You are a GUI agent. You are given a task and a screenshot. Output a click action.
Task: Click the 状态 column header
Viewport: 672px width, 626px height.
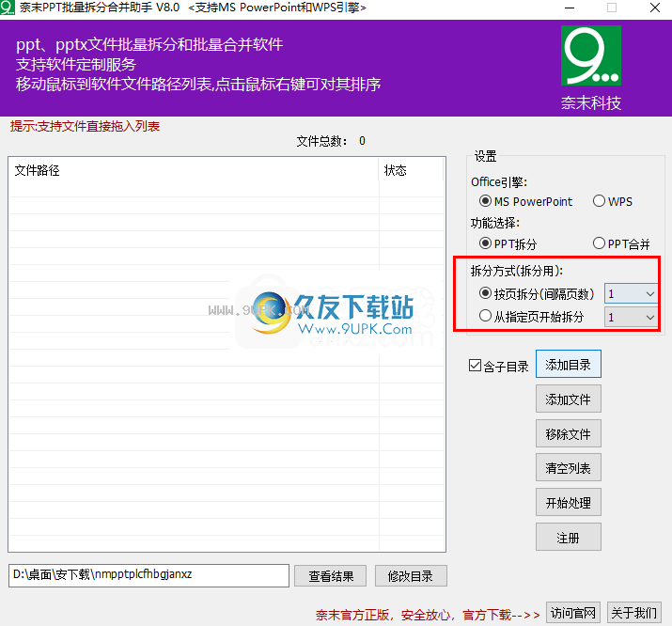(411, 170)
